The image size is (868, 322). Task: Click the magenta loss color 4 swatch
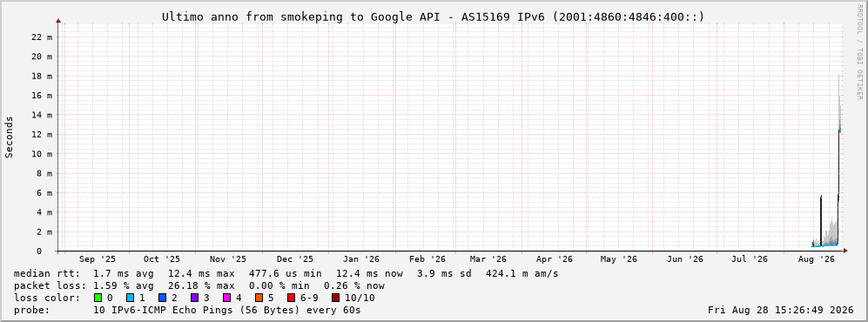(x=227, y=298)
